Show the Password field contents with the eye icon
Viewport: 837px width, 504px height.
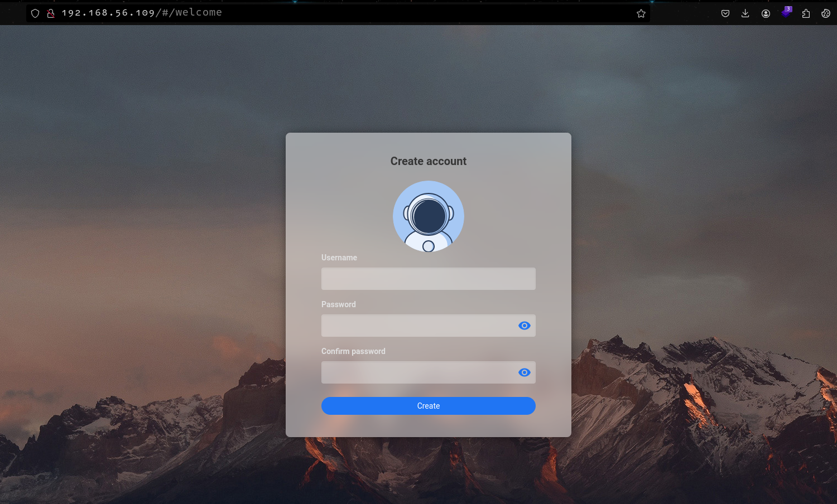point(525,326)
